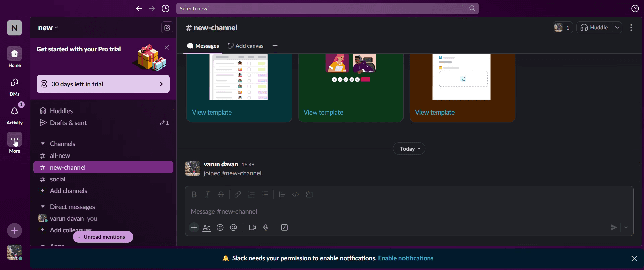Record an audio clip with microphone

click(266, 228)
